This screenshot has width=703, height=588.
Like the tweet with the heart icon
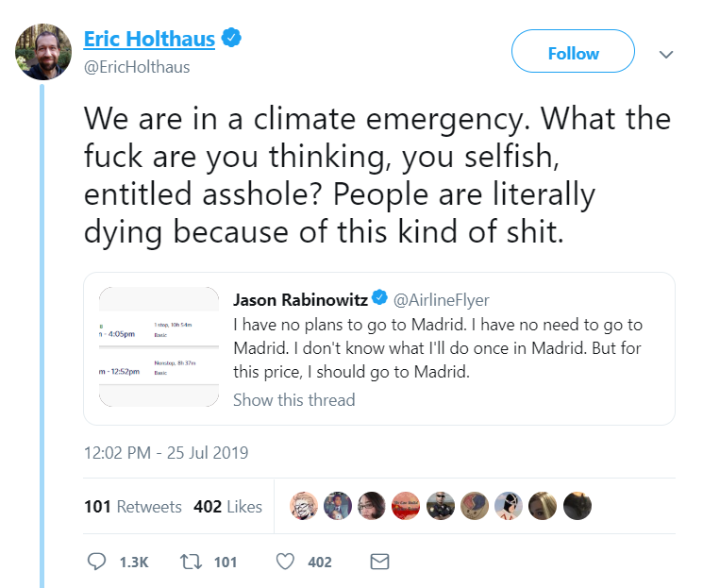[x=285, y=562]
